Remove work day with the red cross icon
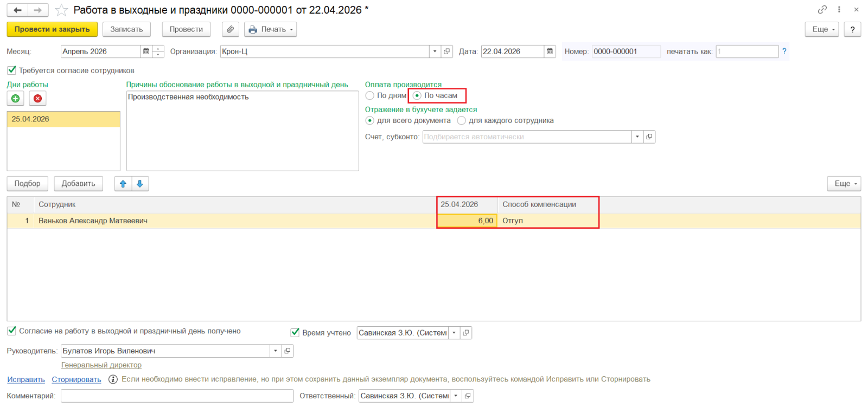 click(37, 98)
